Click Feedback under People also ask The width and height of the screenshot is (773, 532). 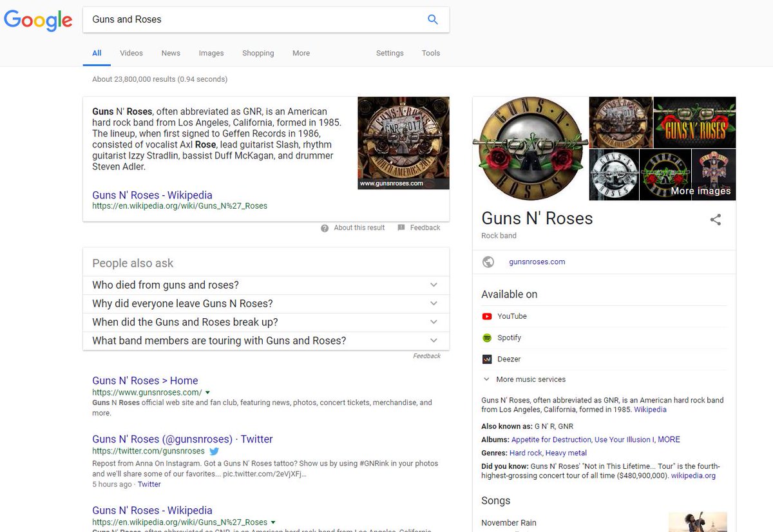pos(427,356)
